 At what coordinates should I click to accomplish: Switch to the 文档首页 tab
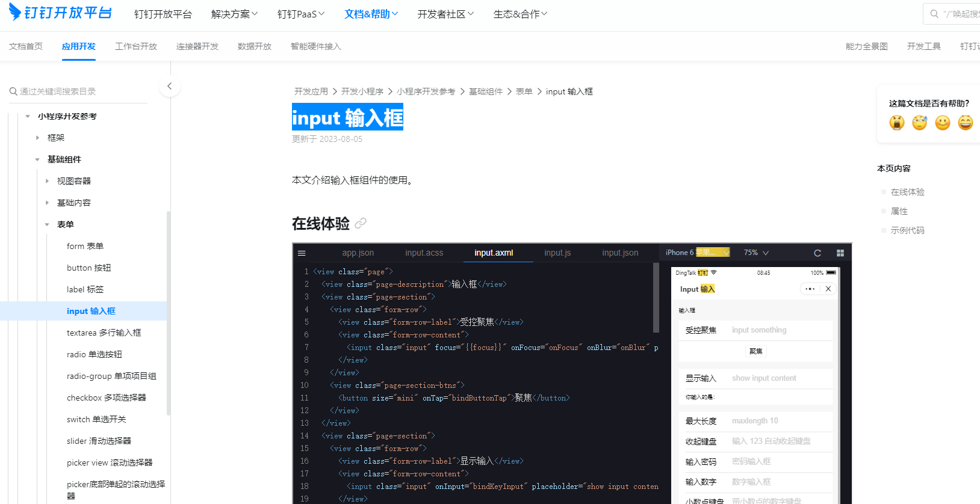pyautogui.click(x=26, y=46)
